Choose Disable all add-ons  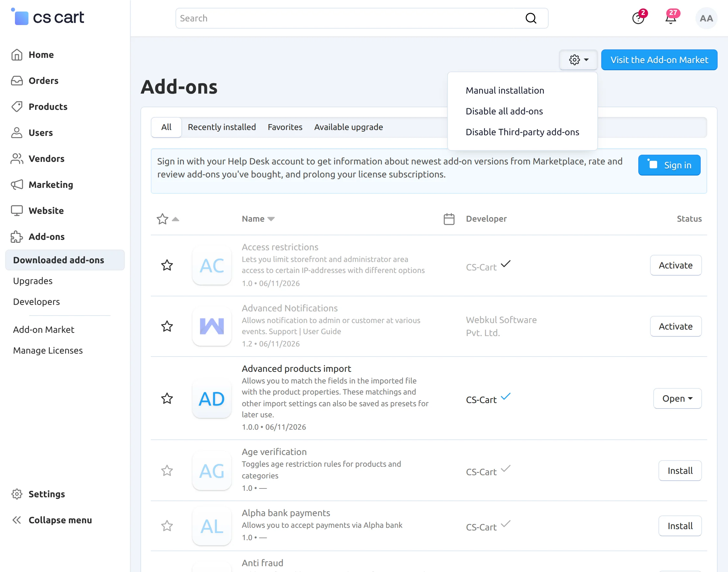coord(504,111)
